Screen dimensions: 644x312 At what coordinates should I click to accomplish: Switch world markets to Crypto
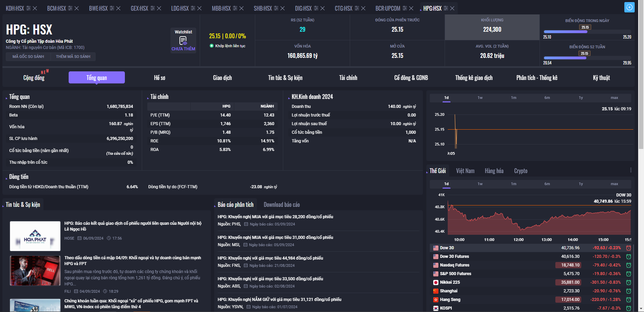click(521, 171)
